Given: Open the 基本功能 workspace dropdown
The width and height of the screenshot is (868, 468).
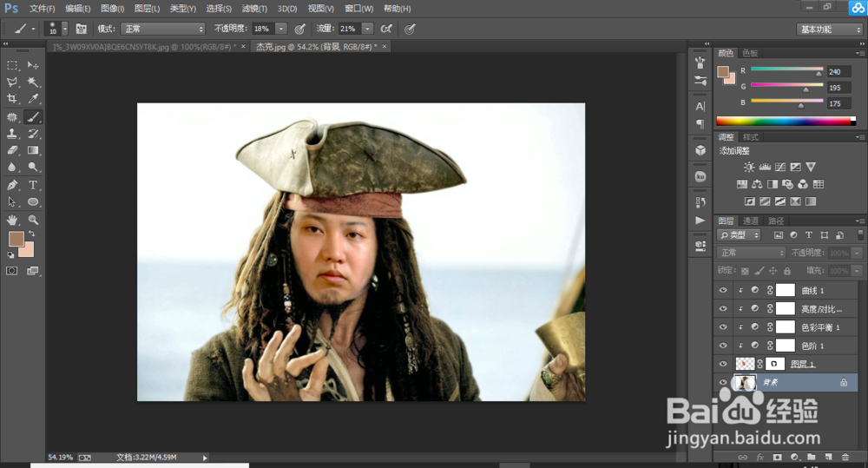Looking at the screenshot, I should [830, 30].
